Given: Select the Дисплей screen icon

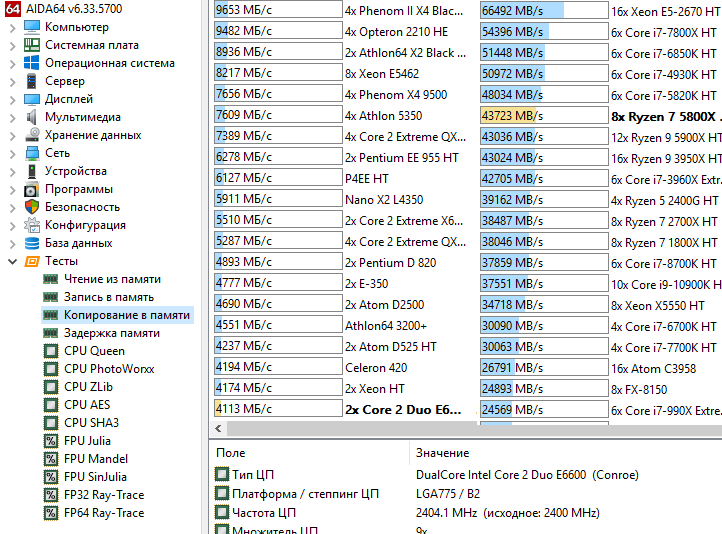Looking at the screenshot, I should (32, 99).
